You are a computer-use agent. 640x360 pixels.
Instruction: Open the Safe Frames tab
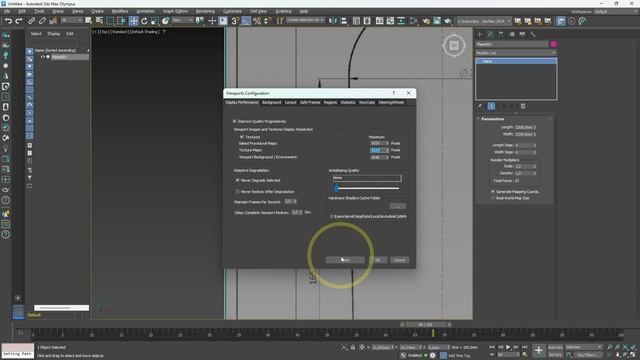click(310, 102)
